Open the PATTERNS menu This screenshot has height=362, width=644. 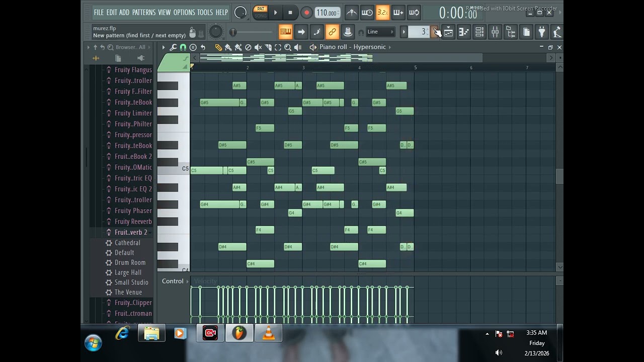click(144, 12)
